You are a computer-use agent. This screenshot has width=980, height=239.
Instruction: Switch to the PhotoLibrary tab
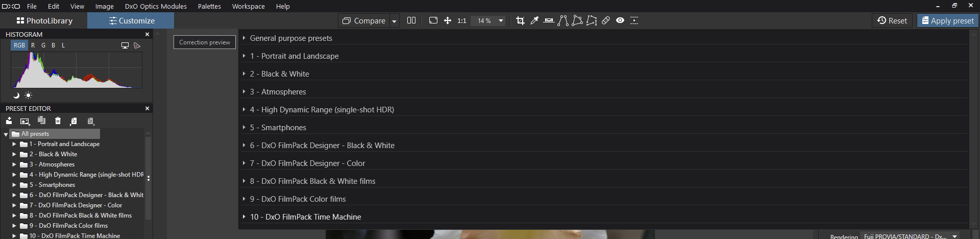pos(44,20)
